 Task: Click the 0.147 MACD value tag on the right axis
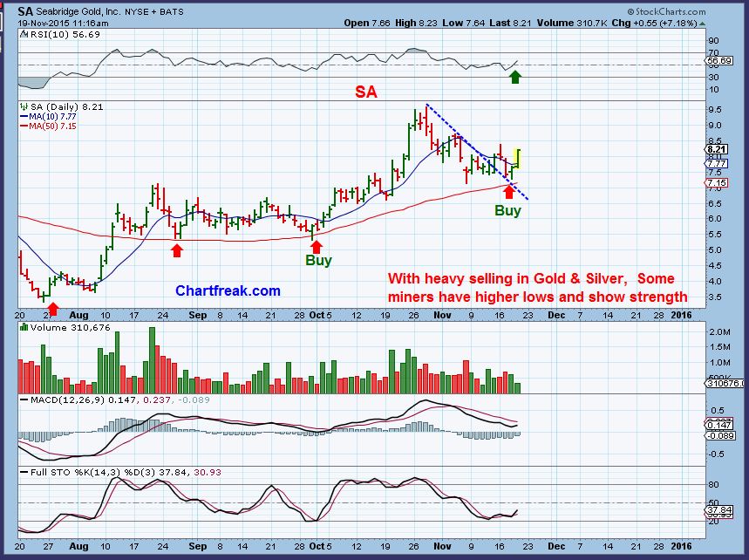point(719,426)
